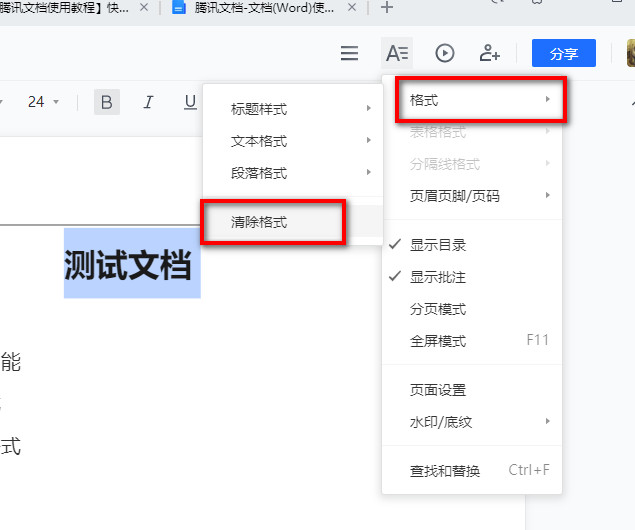Toggle 显示目录 option
This screenshot has width=635, height=530.
coord(438,245)
